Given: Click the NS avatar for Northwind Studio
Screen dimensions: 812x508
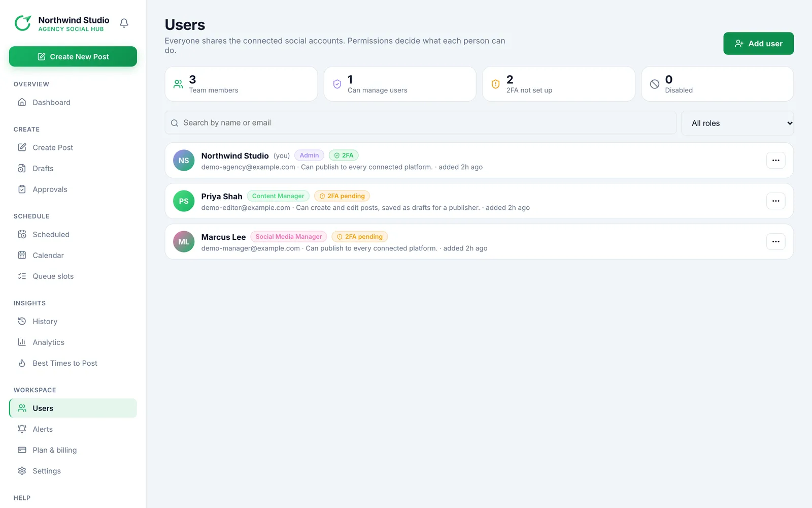Looking at the screenshot, I should click(184, 161).
